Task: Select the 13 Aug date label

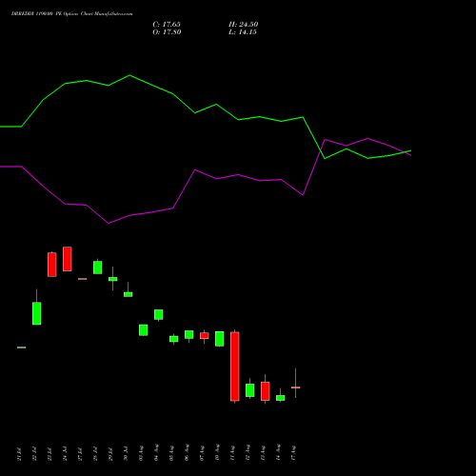Action: click(263, 453)
